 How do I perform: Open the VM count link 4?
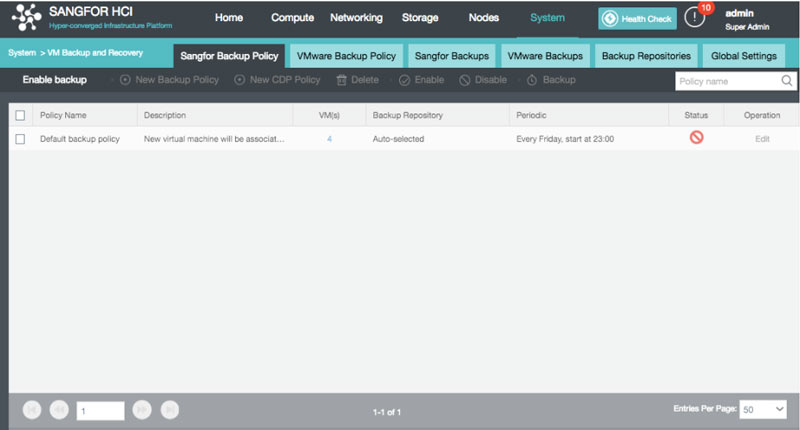tap(330, 139)
